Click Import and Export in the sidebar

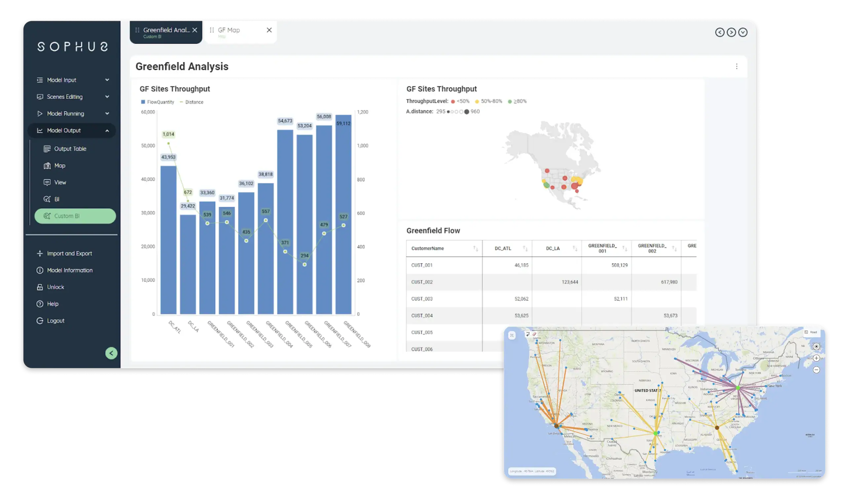click(x=69, y=253)
